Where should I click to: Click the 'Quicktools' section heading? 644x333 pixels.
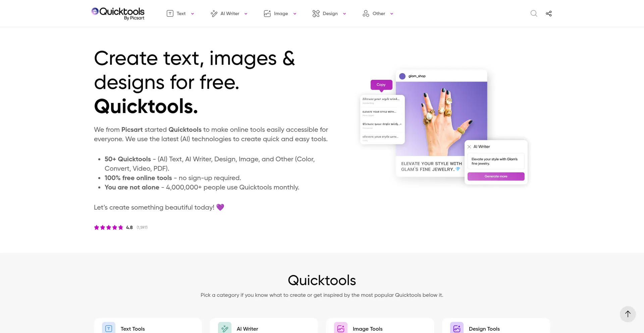pos(322,280)
